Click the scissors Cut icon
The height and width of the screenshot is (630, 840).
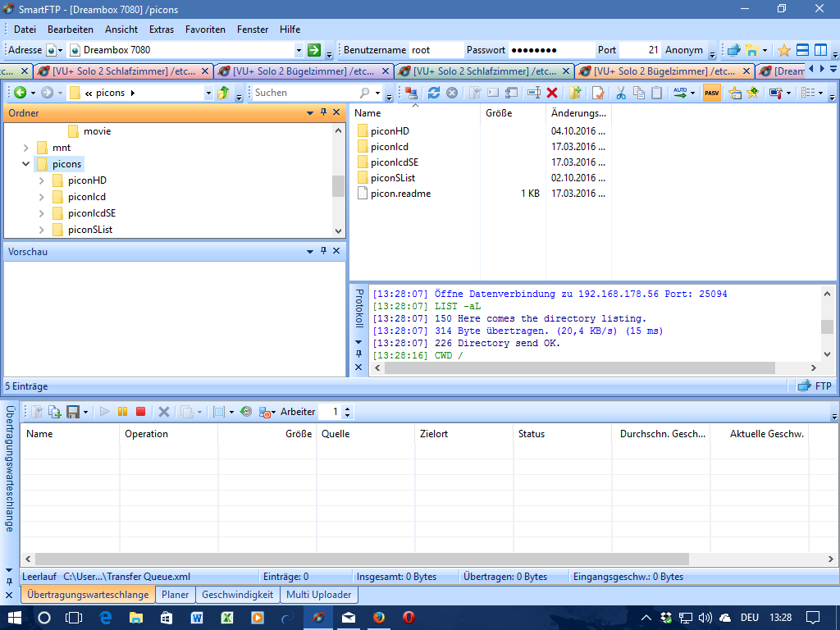[x=620, y=93]
